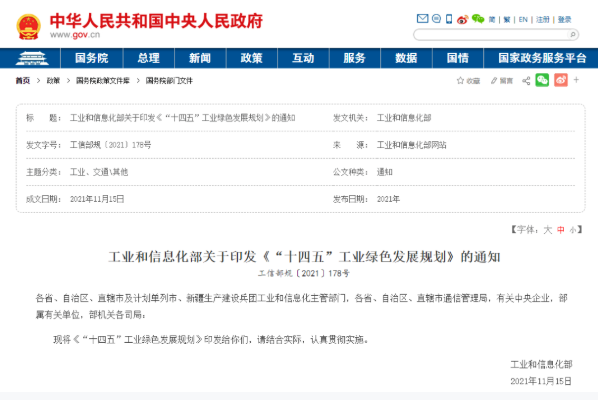Focus the site search input field

click(x=491, y=35)
